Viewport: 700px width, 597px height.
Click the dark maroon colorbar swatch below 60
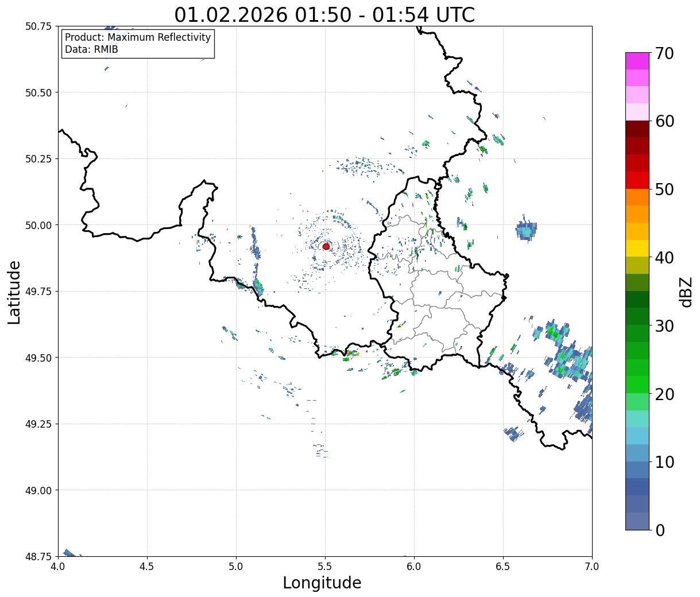click(x=637, y=129)
